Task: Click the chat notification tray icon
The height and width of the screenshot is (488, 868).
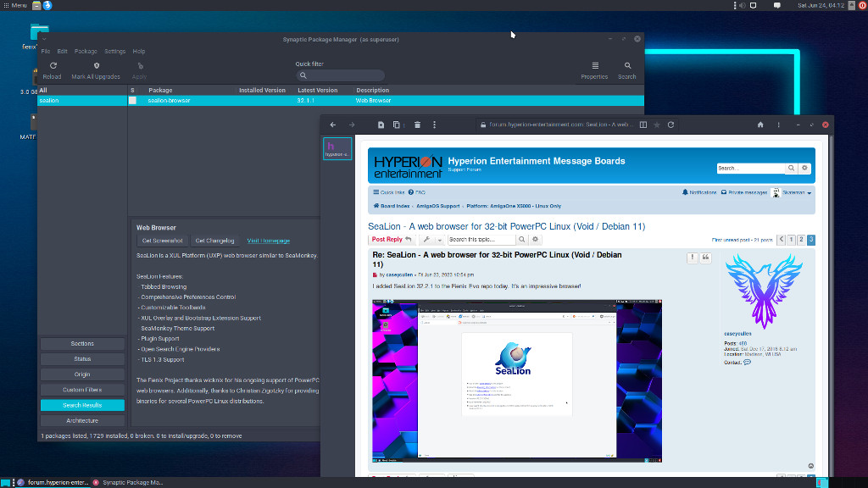Action: point(777,6)
